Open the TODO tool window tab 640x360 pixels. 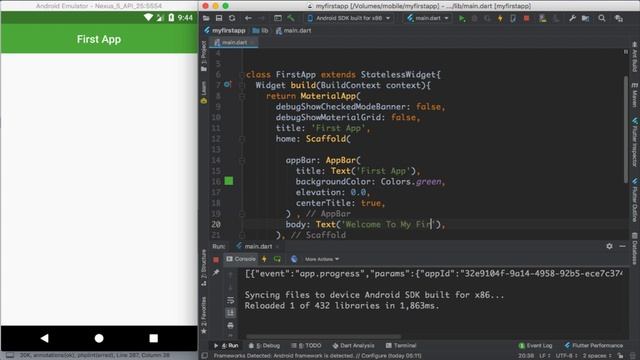click(x=306, y=346)
